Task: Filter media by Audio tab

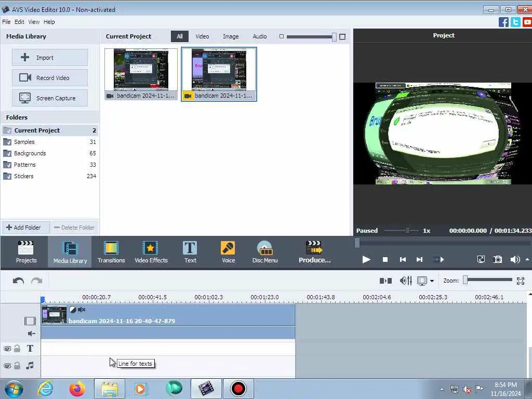Action: click(x=260, y=36)
